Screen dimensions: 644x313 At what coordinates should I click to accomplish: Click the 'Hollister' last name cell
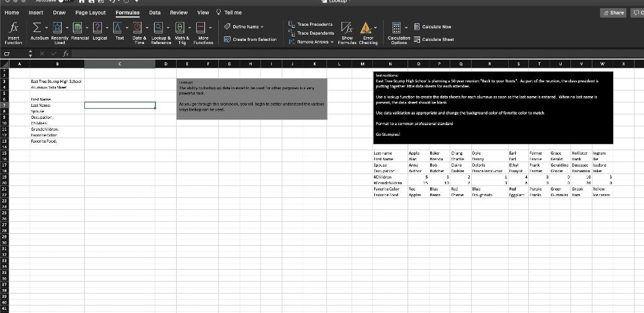[x=581, y=153]
